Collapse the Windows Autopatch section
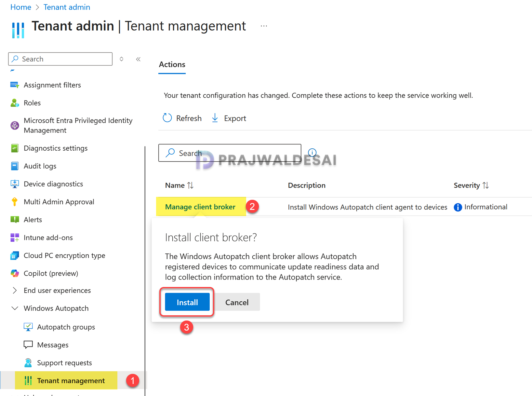532x396 pixels. pyautogui.click(x=15, y=308)
